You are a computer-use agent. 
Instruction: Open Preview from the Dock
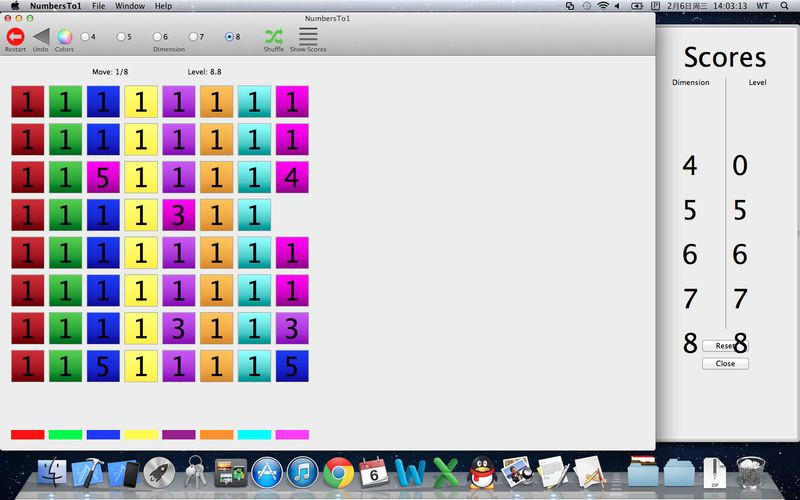(517, 472)
